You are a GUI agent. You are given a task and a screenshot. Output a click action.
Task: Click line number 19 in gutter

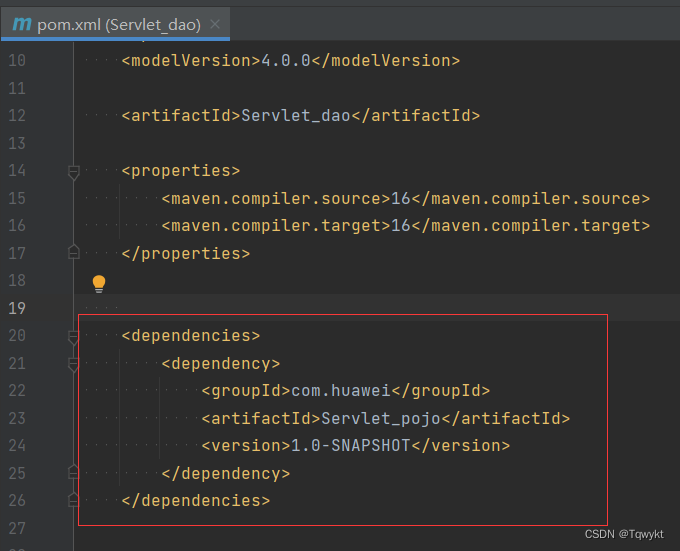[x=17, y=308]
